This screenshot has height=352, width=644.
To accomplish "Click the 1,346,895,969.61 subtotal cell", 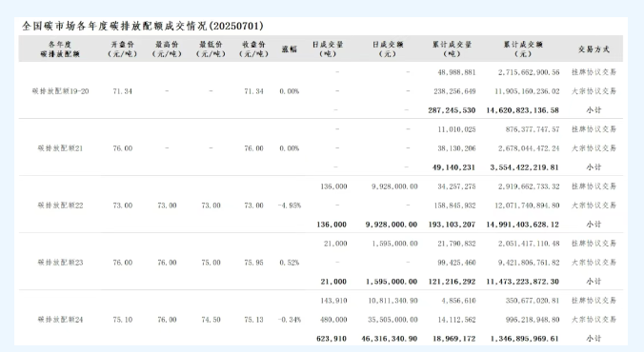I will click(525, 339).
